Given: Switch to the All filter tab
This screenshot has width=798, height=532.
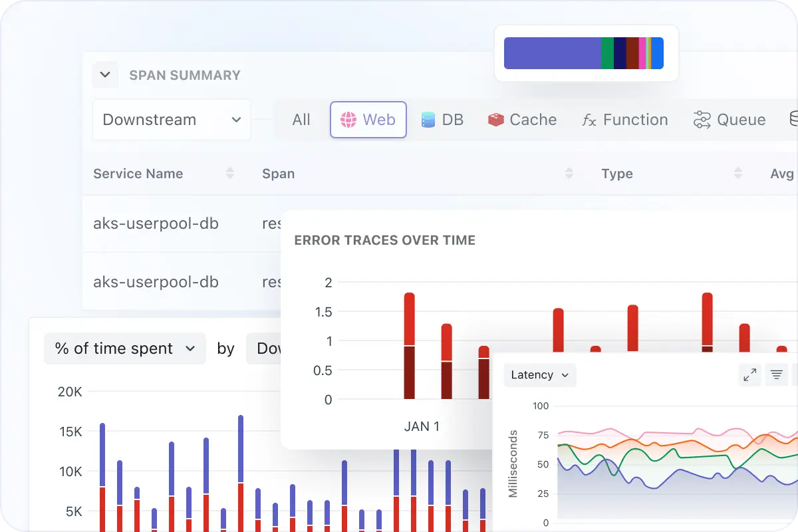Looking at the screenshot, I should point(301,120).
